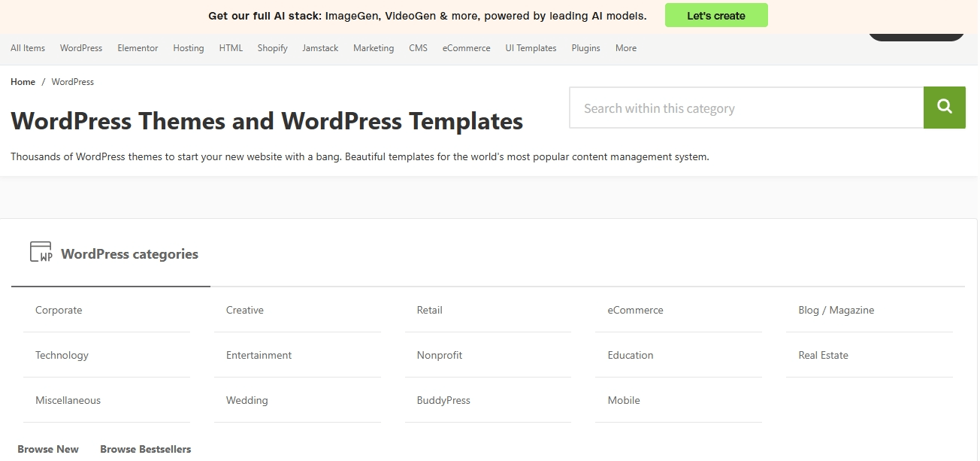Click the AI stack promo banner text

click(x=427, y=16)
